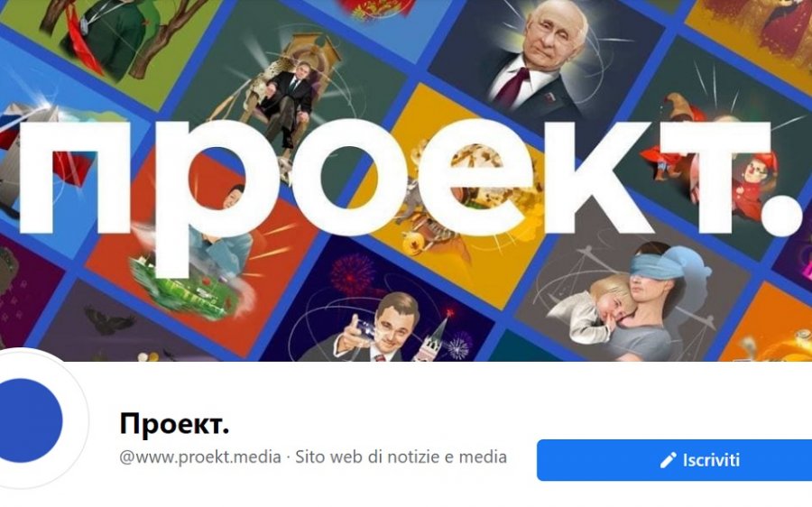Open the @www.proekt.media page handle
The height and width of the screenshot is (507, 812).
(200, 456)
